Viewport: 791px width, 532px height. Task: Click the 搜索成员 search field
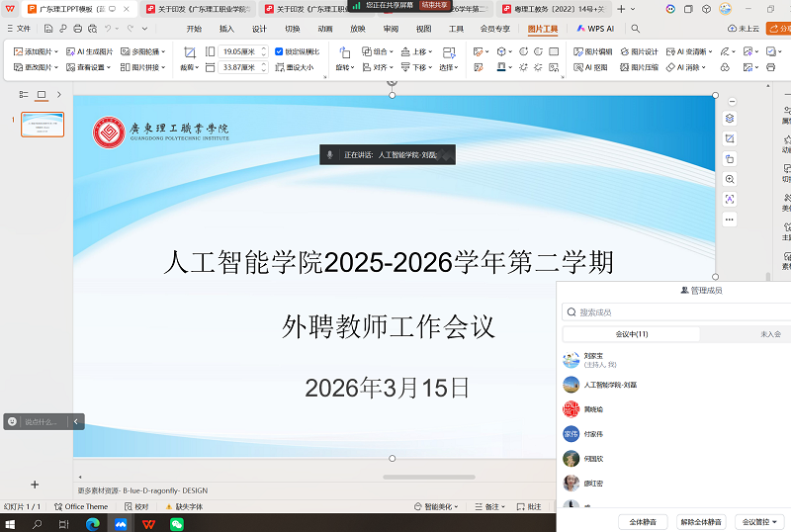677,312
